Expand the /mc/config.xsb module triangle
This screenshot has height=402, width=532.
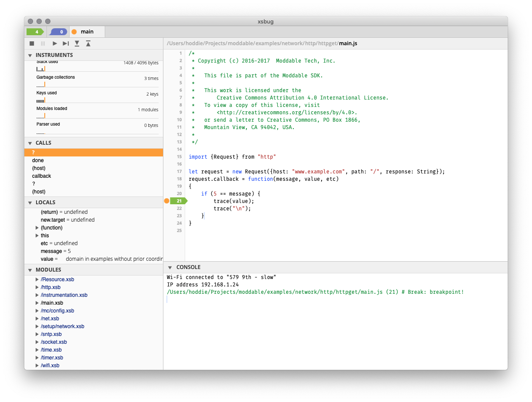(x=37, y=311)
